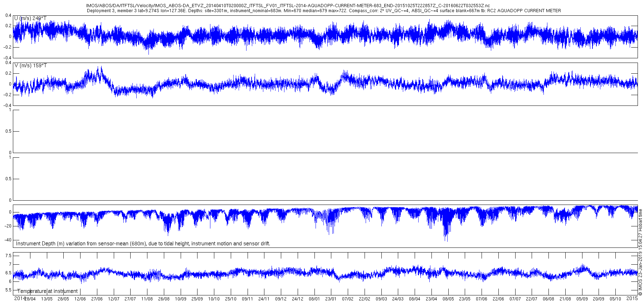Click the 0.4 value on U velocity axis
This screenshot has width=644, height=304.
point(8,15)
